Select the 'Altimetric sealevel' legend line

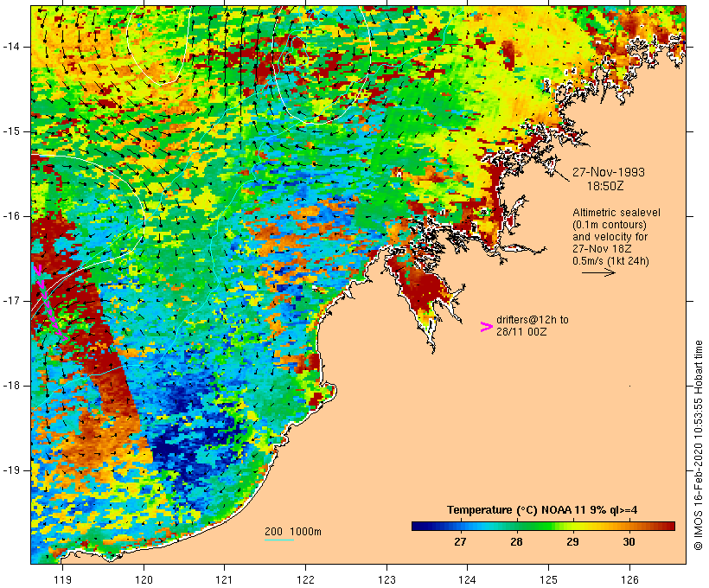pos(616,213)
